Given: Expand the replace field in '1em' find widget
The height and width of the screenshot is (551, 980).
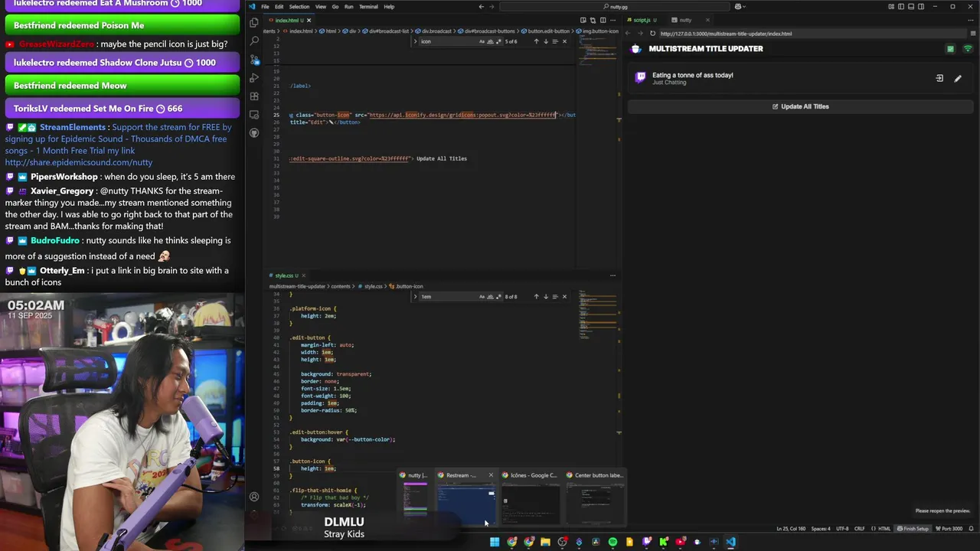Looking at the screenshot, I should coord(416,296).
